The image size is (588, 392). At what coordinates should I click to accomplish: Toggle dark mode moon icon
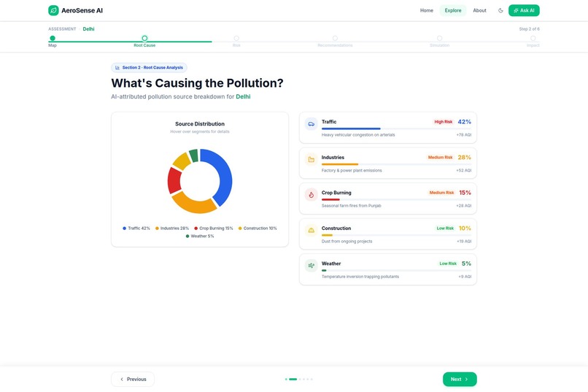[500, 10]
